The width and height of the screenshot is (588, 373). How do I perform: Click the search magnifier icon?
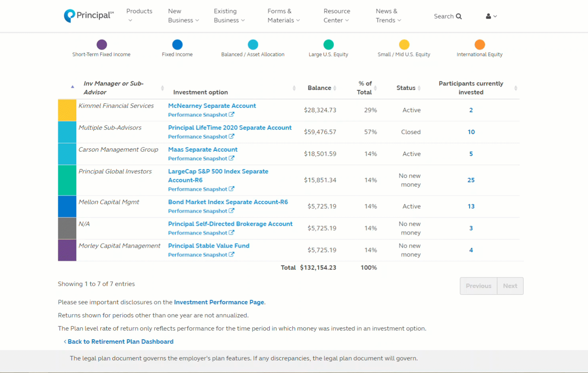coord(459,16)
